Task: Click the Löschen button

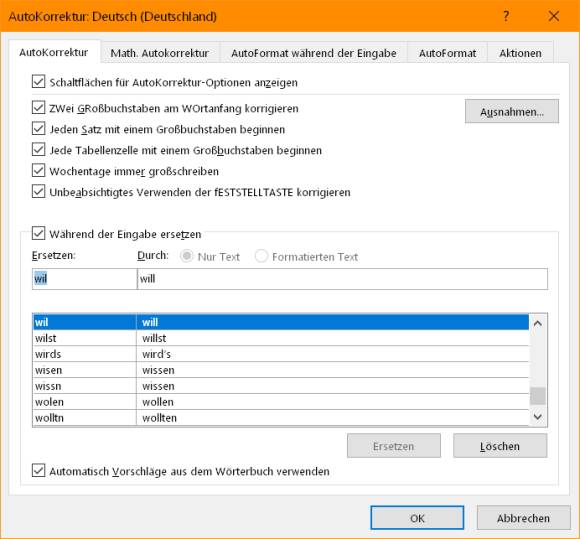Action: pyautogui.click(x=500, y=446)
